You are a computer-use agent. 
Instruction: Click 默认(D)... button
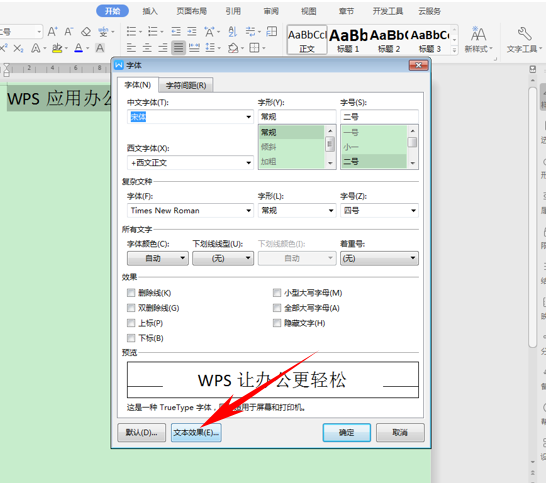point(142,433)
